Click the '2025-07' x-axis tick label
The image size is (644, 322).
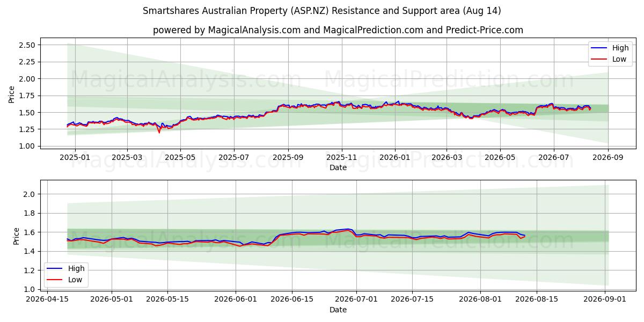[233, 157]
